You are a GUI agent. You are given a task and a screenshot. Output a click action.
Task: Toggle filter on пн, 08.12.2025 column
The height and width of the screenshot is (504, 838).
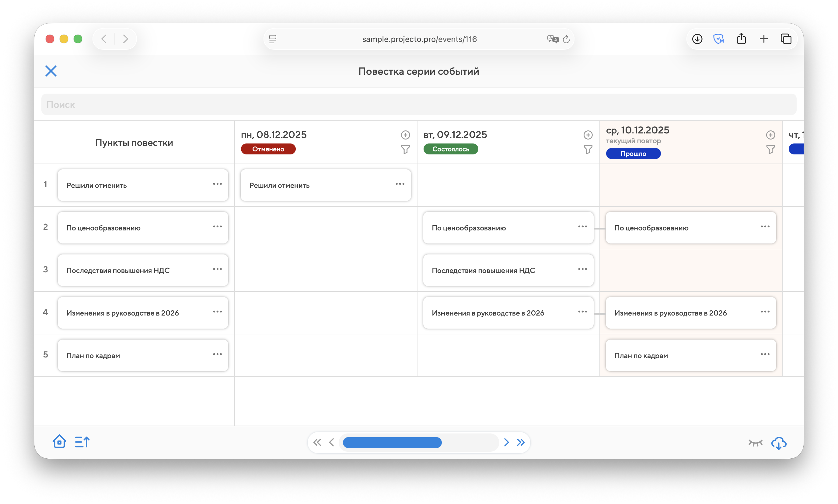coord(405,150)
